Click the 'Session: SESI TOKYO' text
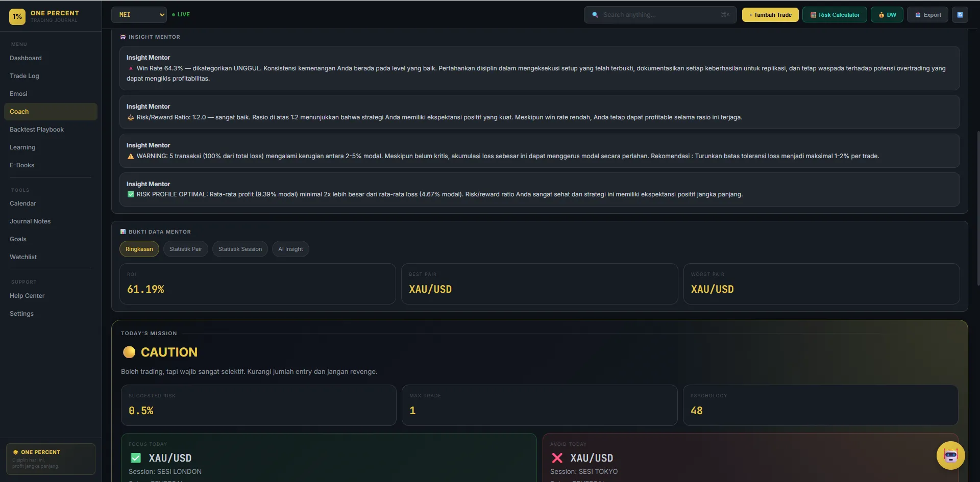This screenshot has height=482, width=980. point(584,472)
